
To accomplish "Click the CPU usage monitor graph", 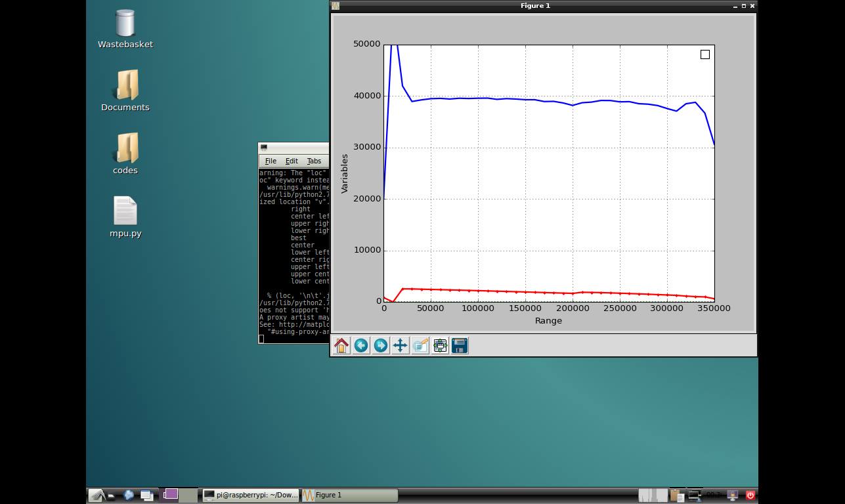I will [653, 495].
